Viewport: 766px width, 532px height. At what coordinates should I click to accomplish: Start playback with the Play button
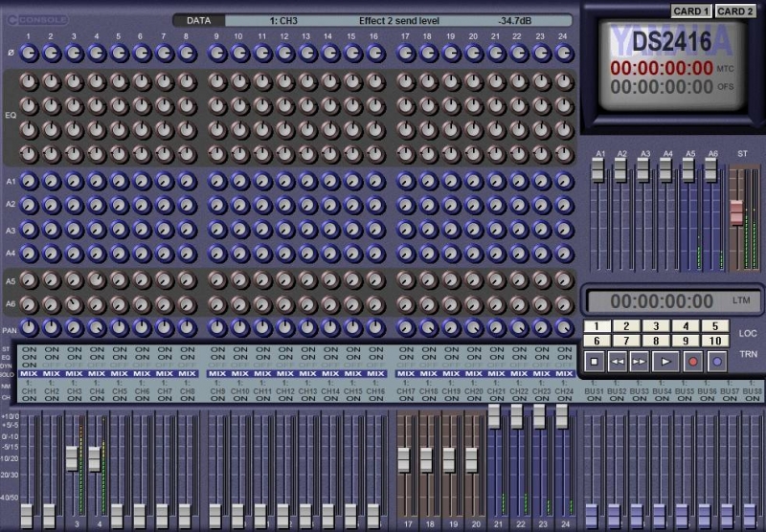pyautogui.click(x=664, y=362)
